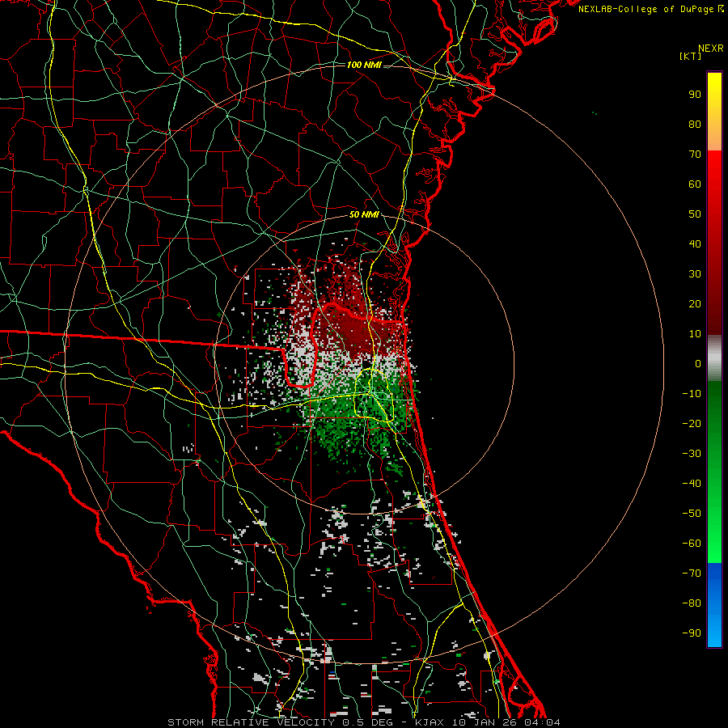Click the "-10" scale value
The width and height of the screenshot is (728, 728).
pos(692,394)
